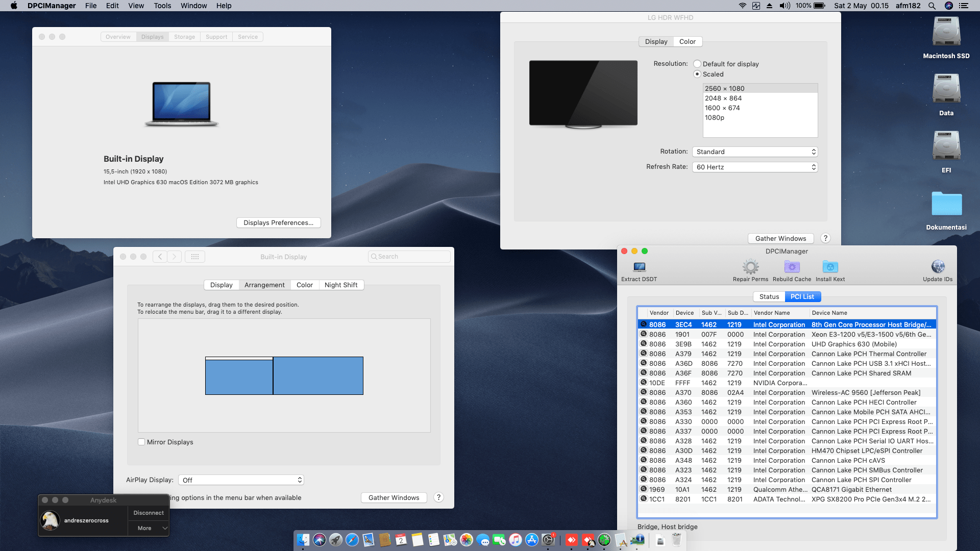980x551 pixels.
Task: Switch to Arrangement tab in Built-in Display
Action: click(264, 285)
